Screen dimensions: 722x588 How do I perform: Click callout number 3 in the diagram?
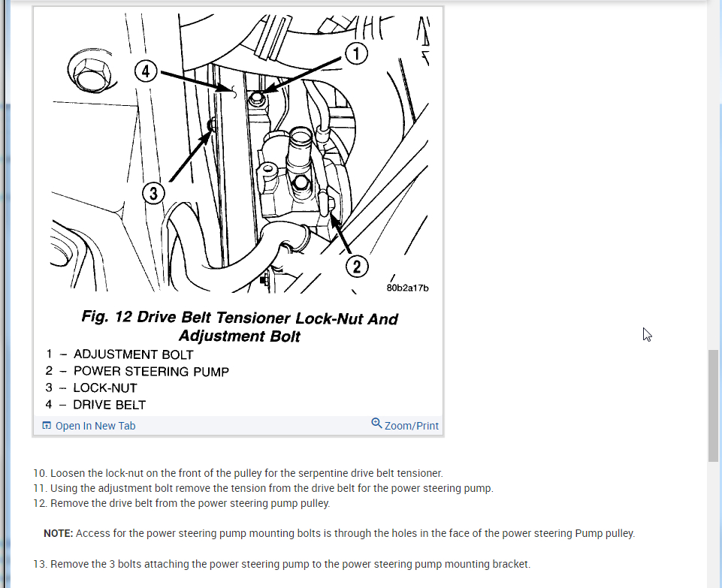[x=153, y=193]
